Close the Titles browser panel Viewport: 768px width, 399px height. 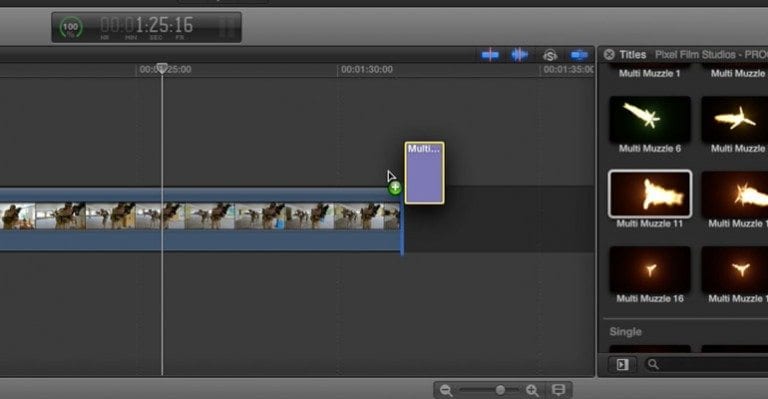609,54
